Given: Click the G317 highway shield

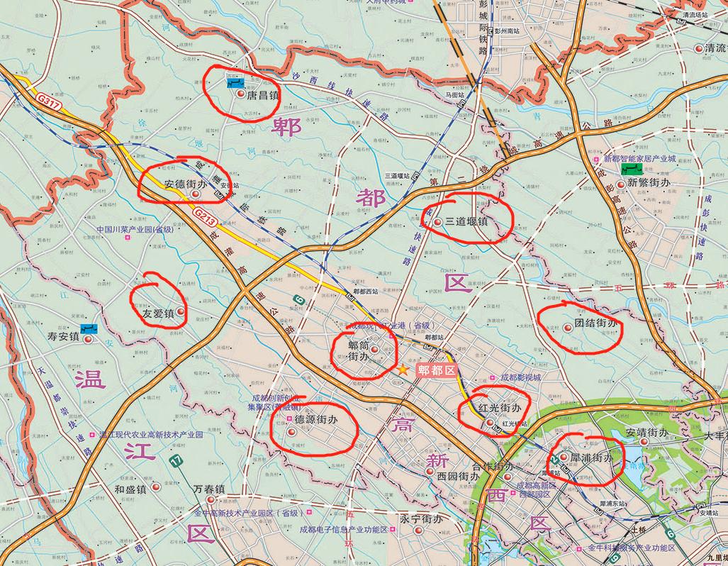Looking at the screenshot, I should click(x=49, y=103).
